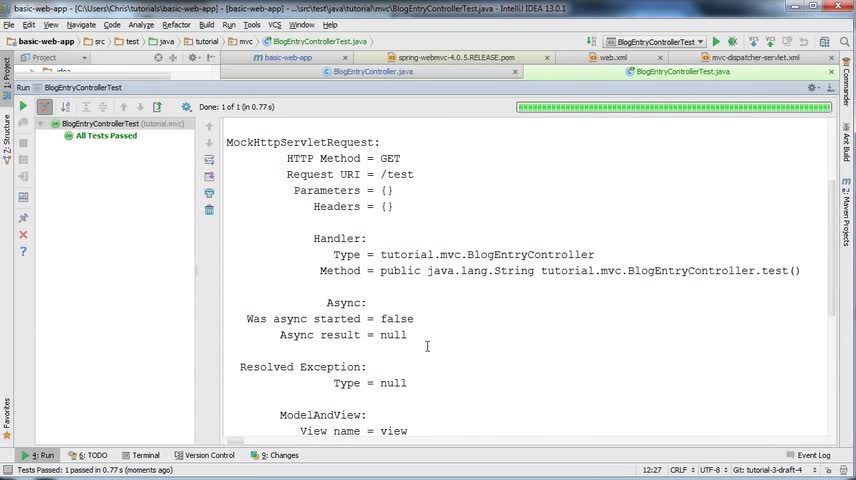Clear all console output trash icon

[x=209, y=210]
